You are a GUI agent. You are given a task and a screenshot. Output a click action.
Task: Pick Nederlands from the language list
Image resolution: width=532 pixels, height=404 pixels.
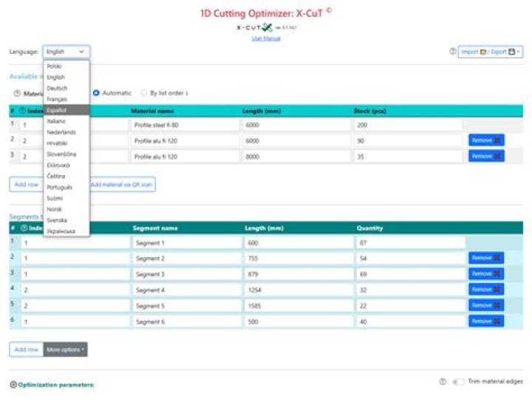tap(66, 132)
